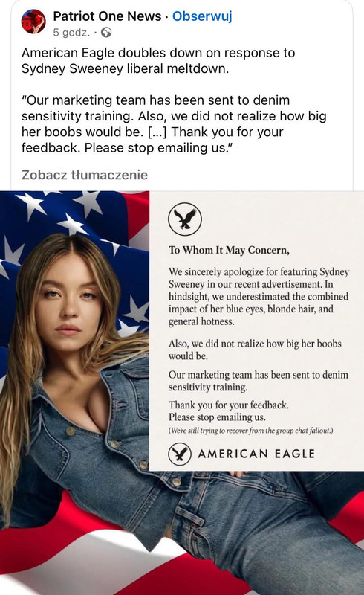
Task: Open the 5 godz. post timestamp
Action: [71, 33]
